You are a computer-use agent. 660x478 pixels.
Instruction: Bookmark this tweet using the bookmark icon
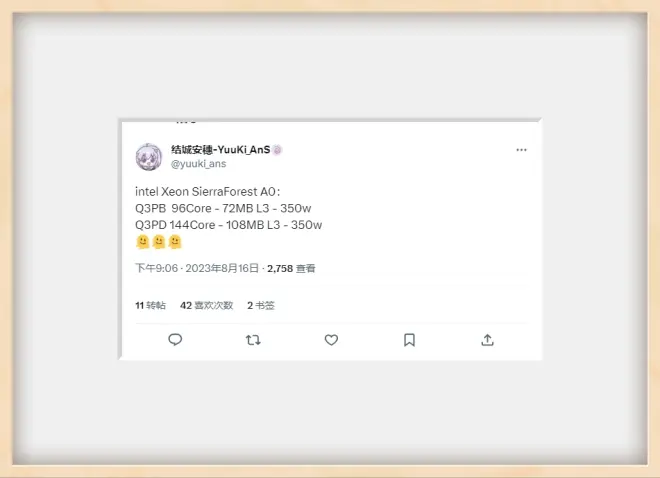click(409, 340)
